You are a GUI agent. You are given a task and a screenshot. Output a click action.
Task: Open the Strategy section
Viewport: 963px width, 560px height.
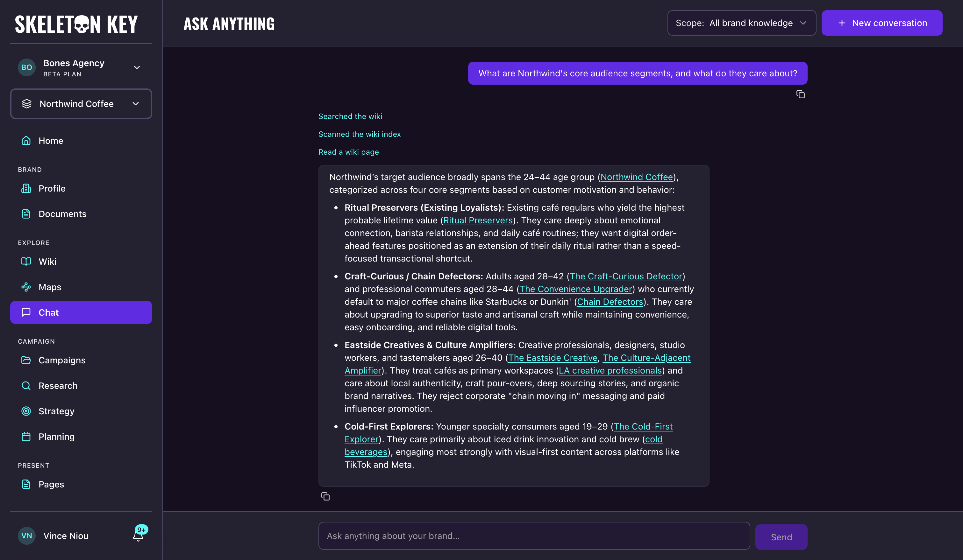[x=81, y=411]
